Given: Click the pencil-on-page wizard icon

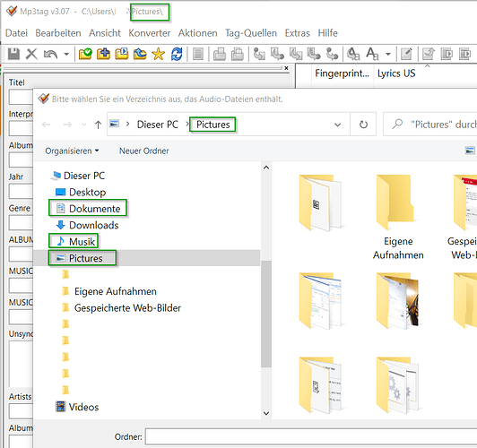Looking at the screenshot, I should tap(406, 54).
